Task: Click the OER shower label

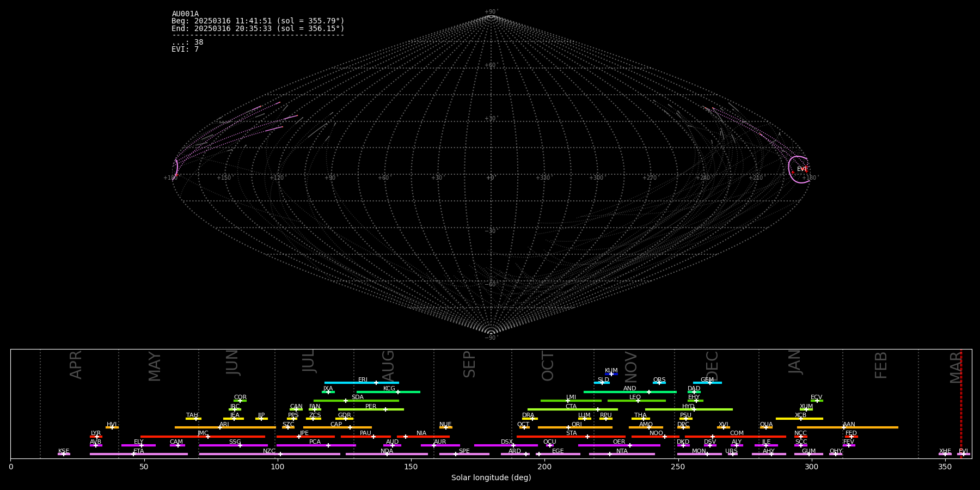Action: 619,442
